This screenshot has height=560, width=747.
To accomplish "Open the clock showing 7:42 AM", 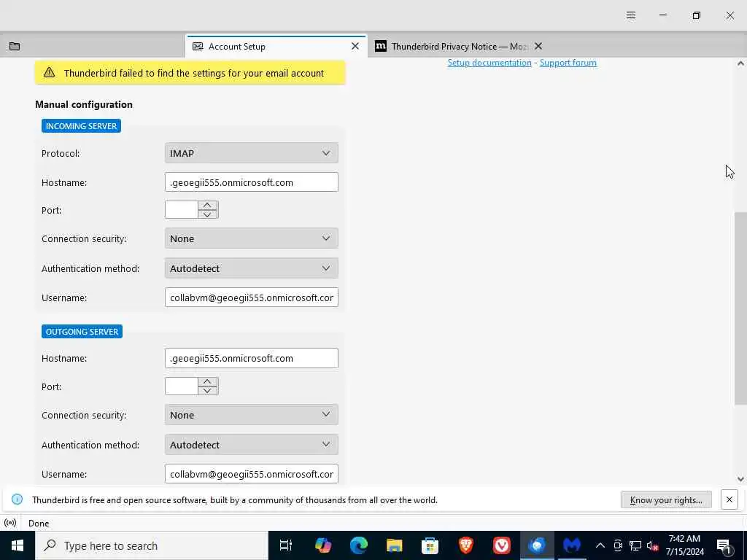I will [684, 545].
